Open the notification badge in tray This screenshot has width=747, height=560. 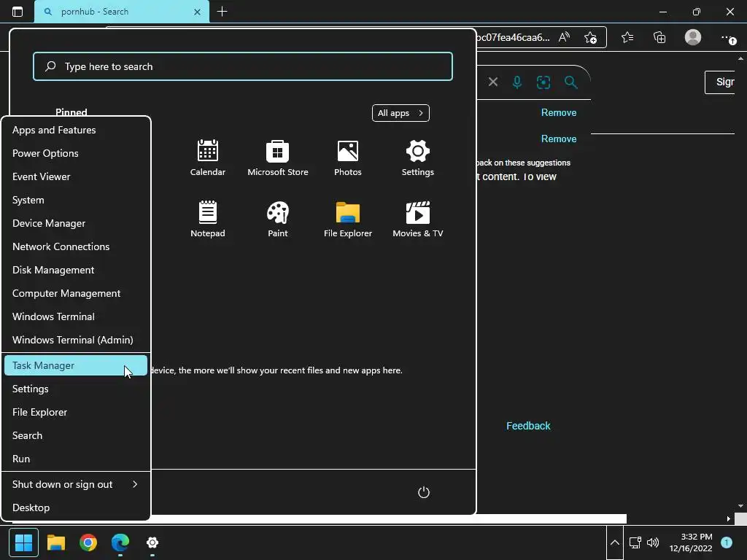[727, 542]
